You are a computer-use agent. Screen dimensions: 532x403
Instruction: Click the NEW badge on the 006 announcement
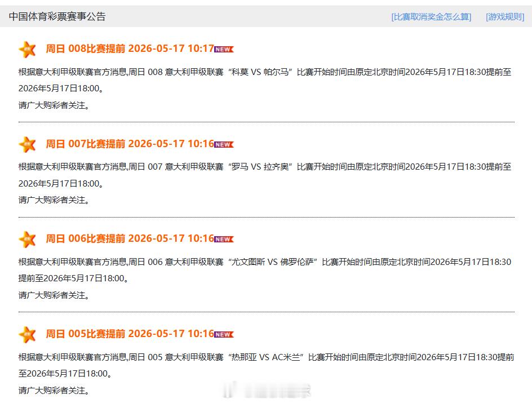224,239
